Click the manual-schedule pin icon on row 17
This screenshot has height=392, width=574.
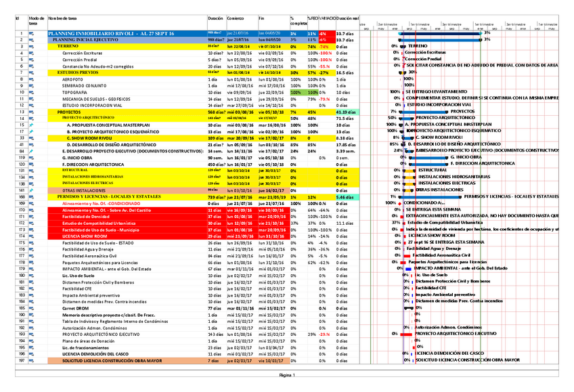click(x=32, y=131)
